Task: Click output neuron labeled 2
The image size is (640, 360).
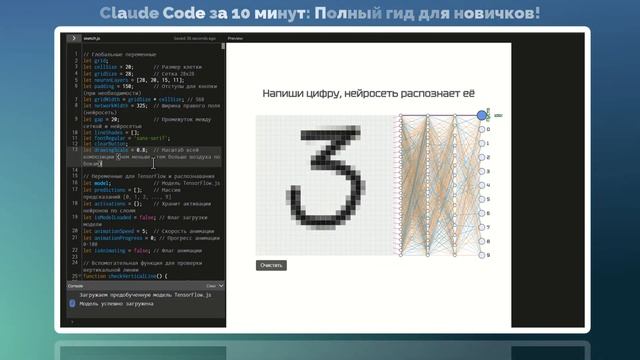Action: (x=482, y=157)
